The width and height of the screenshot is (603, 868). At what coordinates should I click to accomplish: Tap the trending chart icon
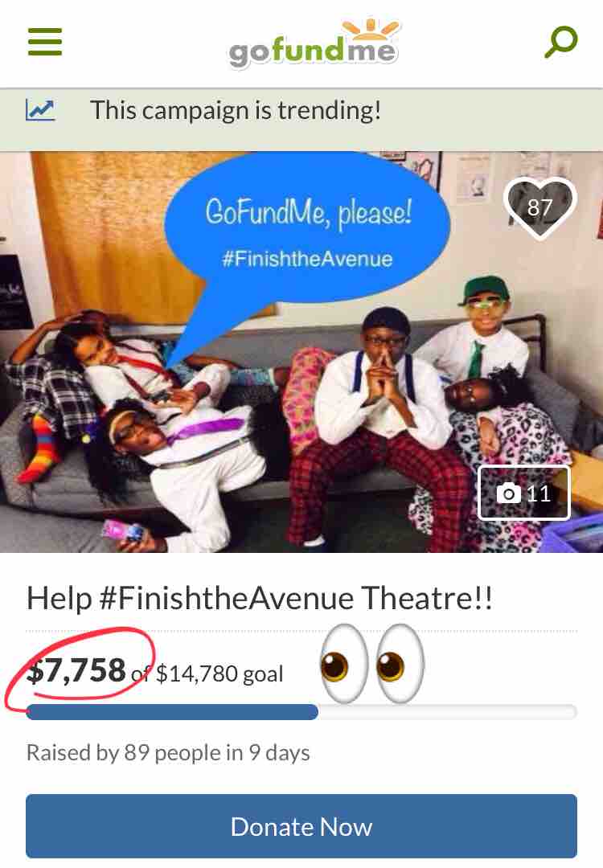pos(40,109)
